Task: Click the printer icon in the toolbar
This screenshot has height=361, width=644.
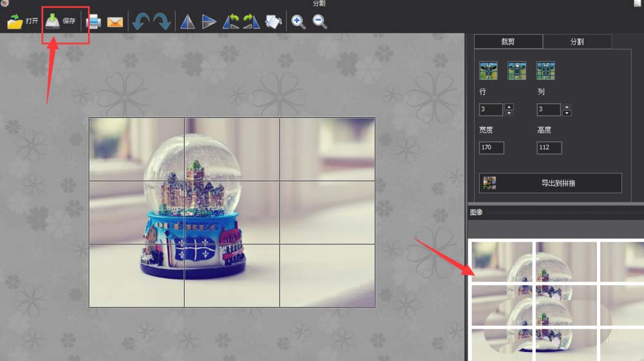Action: (93, 21)
